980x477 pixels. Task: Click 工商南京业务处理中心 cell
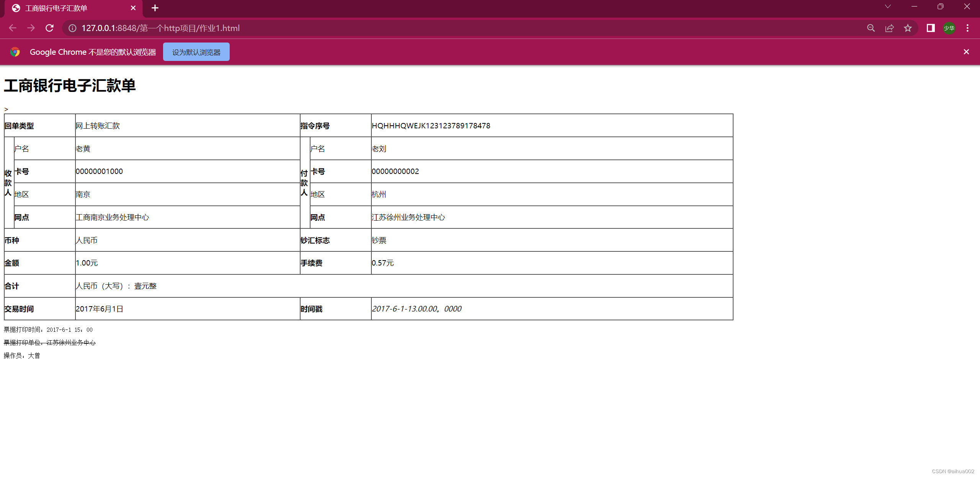click(188, 217)
